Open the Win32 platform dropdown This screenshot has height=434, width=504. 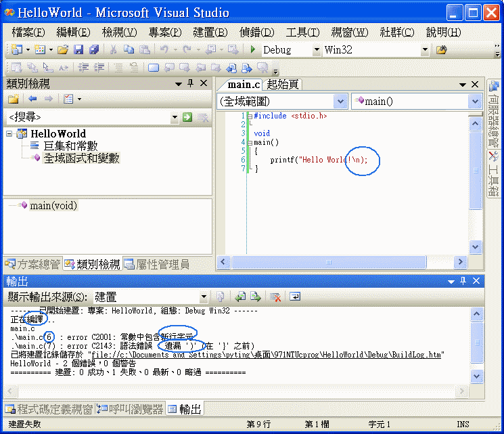[x=425, y=49]
